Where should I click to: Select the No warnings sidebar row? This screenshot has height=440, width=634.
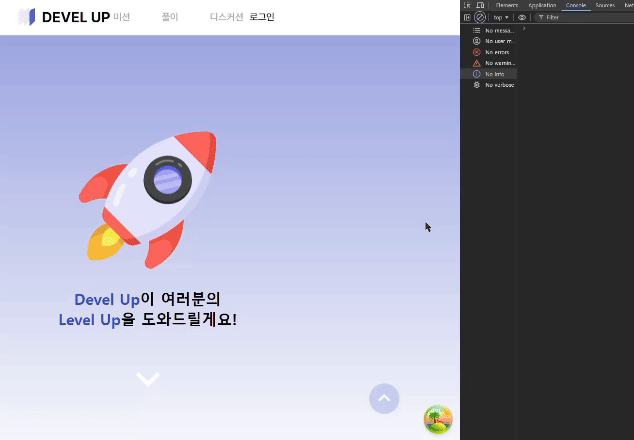[489, 63]
